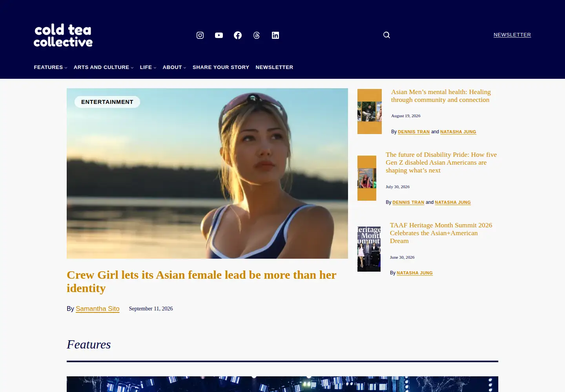Viewport: 565px width, 392px height.
Task: Expand the Features menu
Action: (x=51, y=67)
